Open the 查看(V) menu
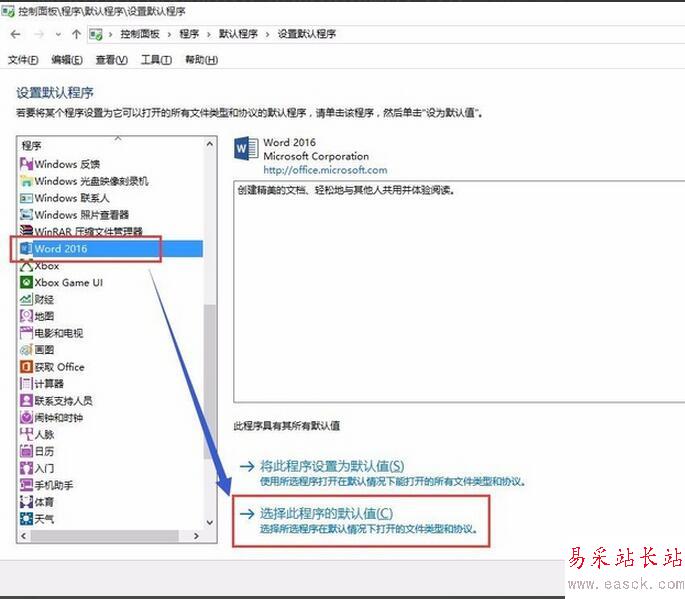 (112, 60)
